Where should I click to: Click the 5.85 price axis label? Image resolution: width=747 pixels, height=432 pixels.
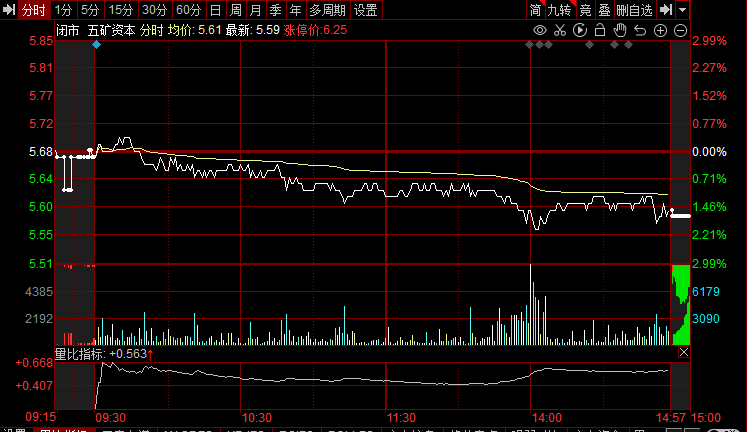pos(41,41)
